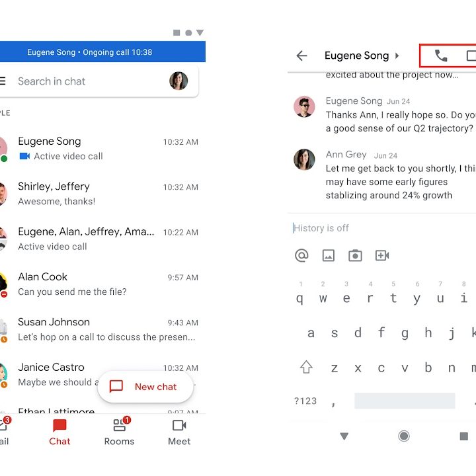The width and height of the screenshot is (476, 476).
Task: Tap the b key on the keyboard
Action: (428, 368)
